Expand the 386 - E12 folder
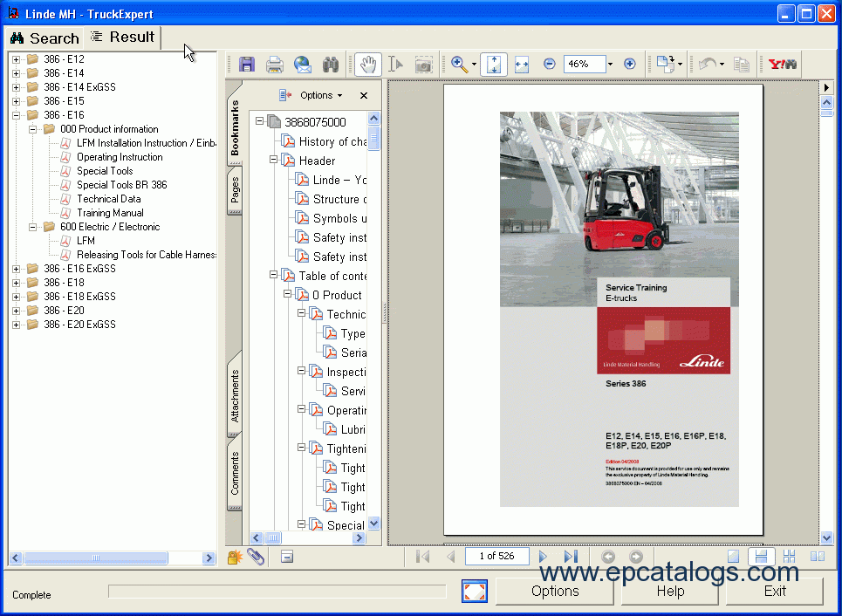Viewport: 842px width, 616px height. [x=16, y=59]
